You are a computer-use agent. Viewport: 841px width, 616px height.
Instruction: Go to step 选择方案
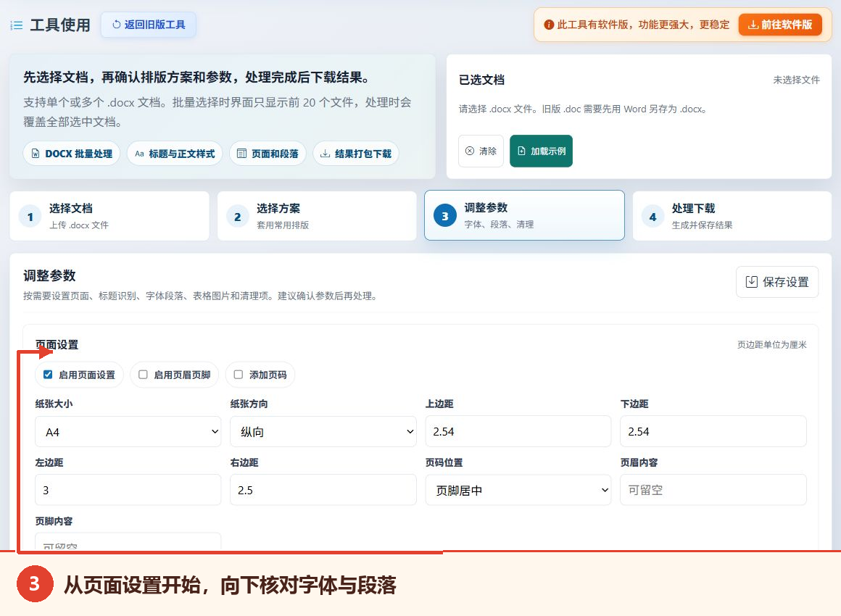coord(317,216)
